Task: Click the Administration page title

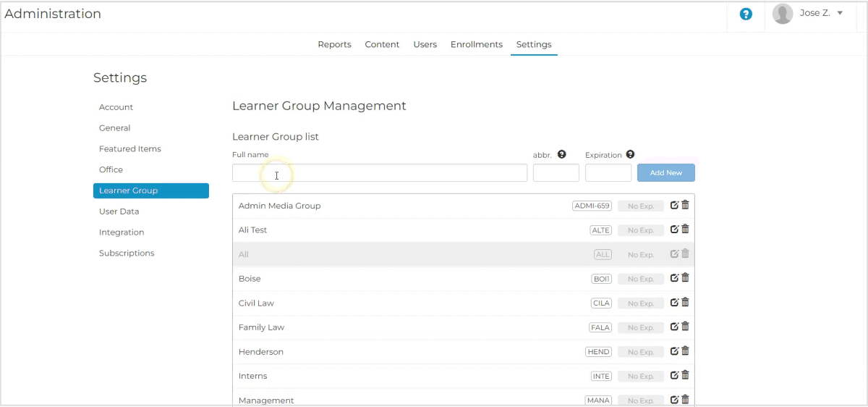Action: 53,14
